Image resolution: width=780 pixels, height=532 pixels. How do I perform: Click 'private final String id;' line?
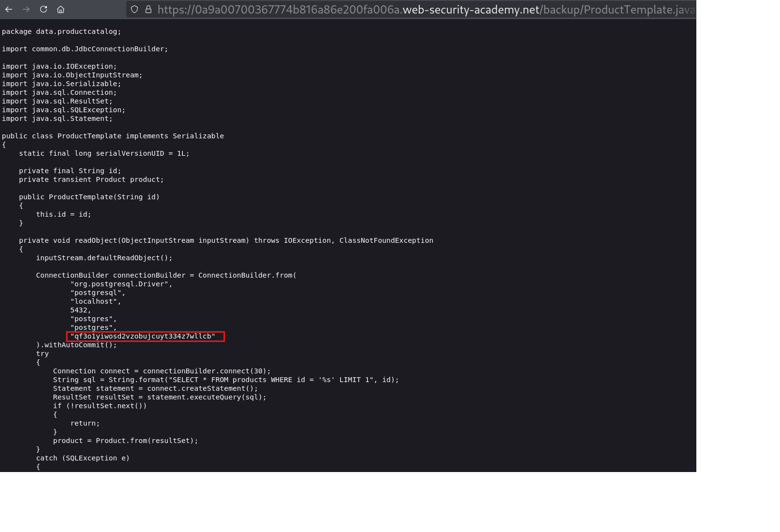[70, 171]
